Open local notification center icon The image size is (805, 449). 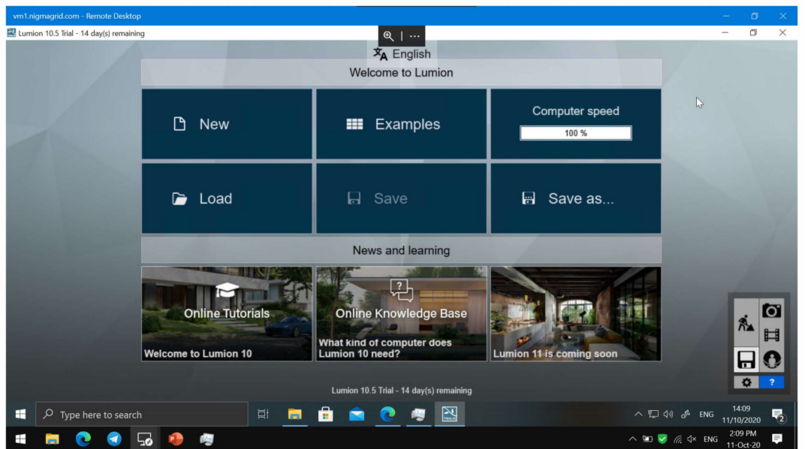point(777,439)
